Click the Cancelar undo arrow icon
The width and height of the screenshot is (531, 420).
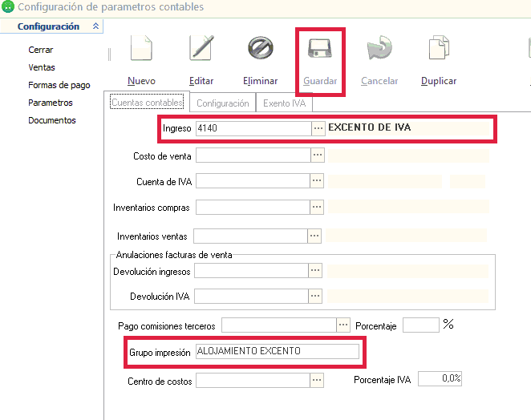point(379,49)
